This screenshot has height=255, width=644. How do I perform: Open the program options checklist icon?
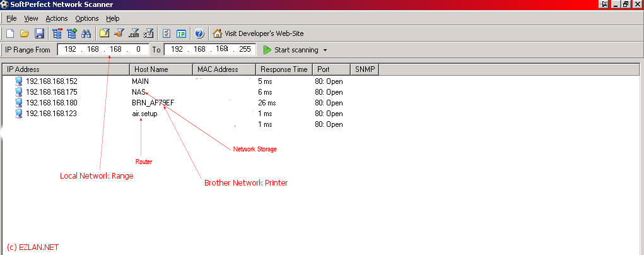click(167, 33)
